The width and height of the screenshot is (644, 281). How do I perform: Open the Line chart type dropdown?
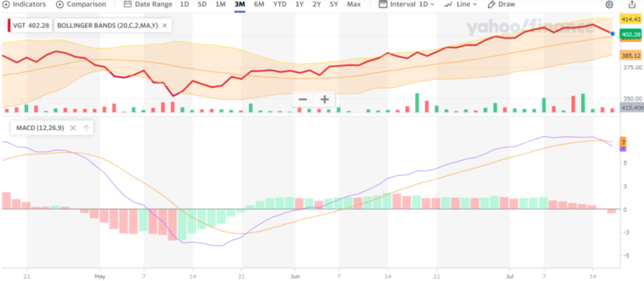[x=460, y=4]
